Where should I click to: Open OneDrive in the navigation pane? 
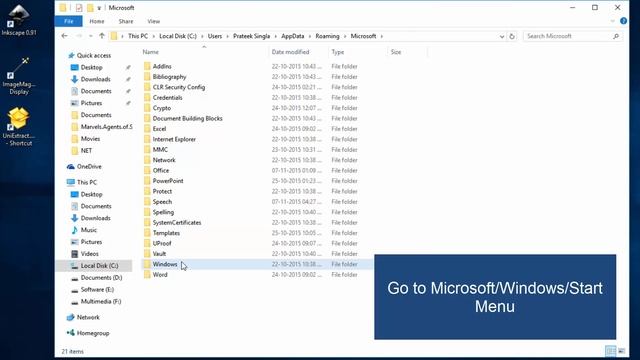coord(84,167)
